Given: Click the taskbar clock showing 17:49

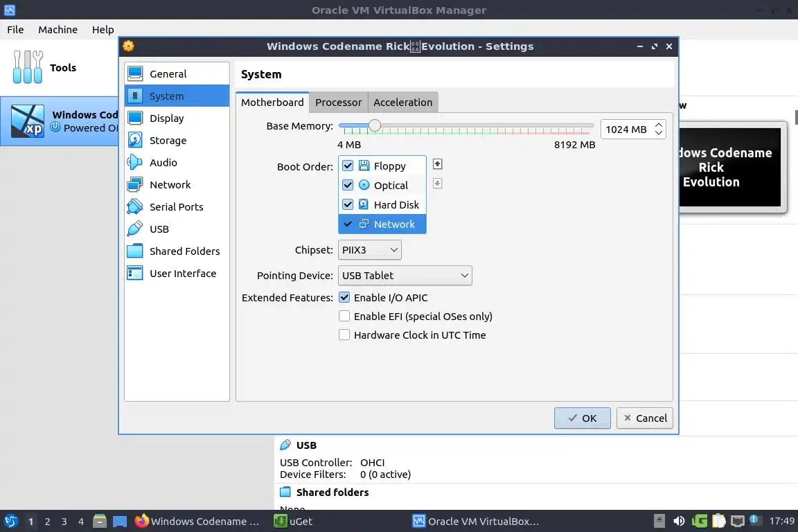Looking at the screenshot, I should click(x=781, y=521).
